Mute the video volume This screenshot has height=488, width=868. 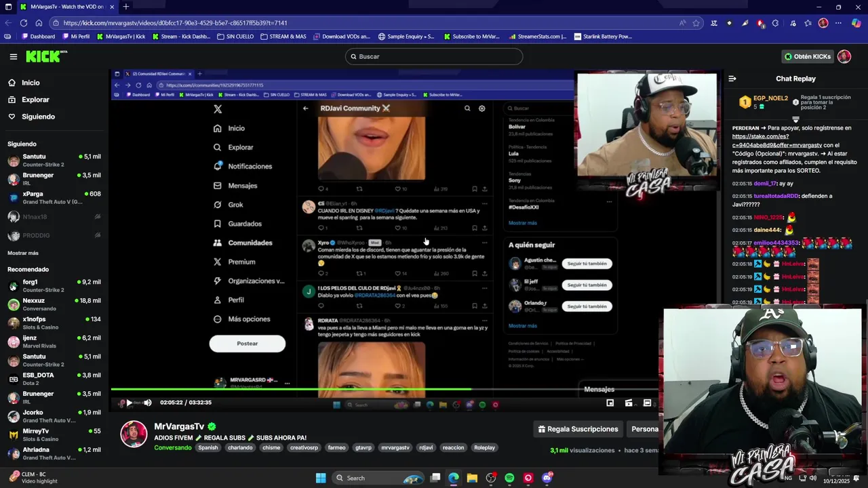[147, 403]
